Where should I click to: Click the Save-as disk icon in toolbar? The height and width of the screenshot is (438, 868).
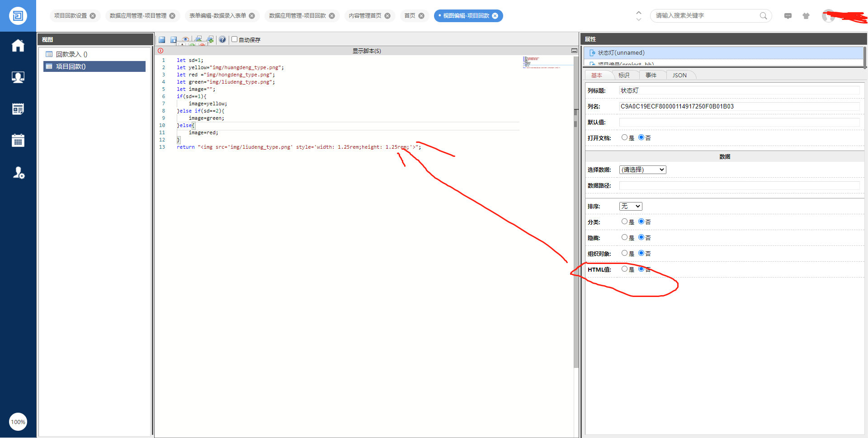point(174,40)
